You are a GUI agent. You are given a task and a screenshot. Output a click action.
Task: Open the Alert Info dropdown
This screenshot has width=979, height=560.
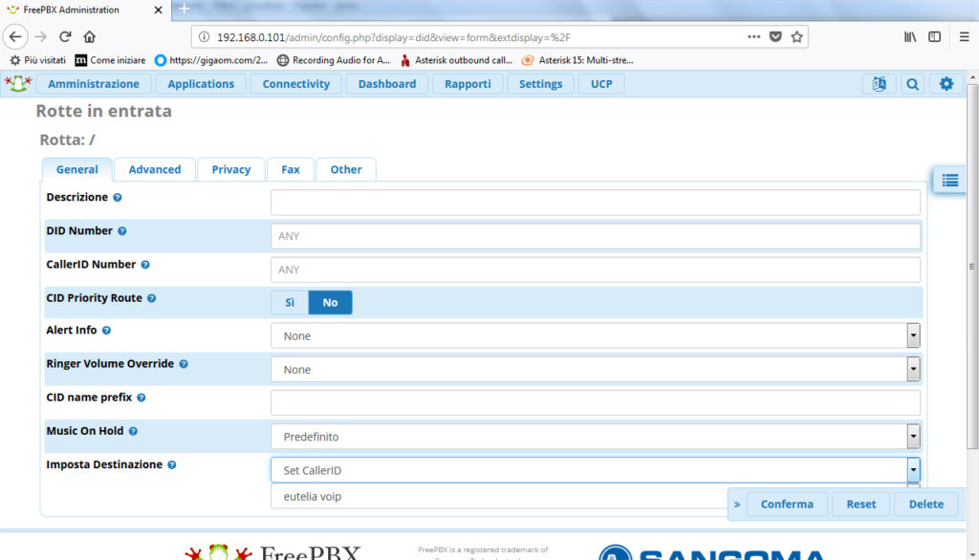click(x=595, y=335)
